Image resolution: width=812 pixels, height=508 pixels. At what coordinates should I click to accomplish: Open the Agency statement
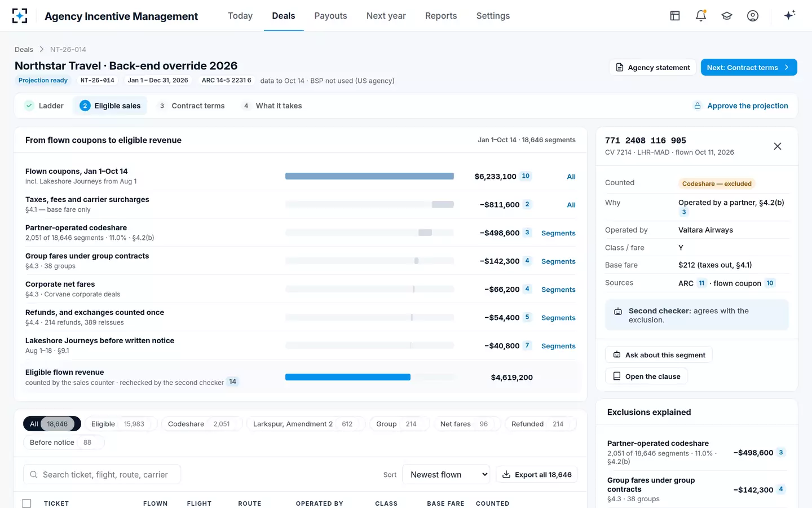pos(652,67)
